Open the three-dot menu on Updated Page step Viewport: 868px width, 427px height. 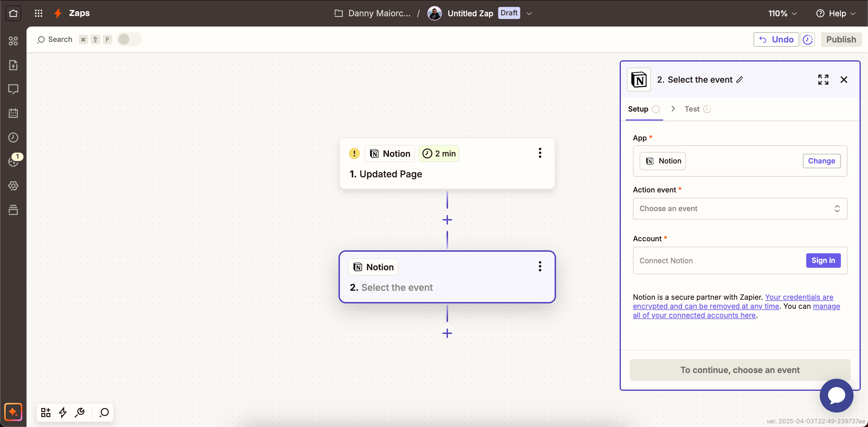tap(540, 153)
